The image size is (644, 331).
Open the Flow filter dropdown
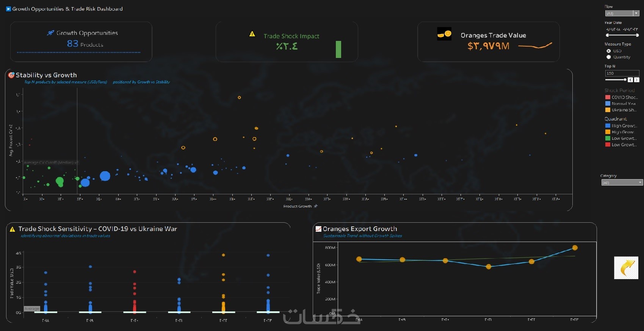[x=622, y=13]
